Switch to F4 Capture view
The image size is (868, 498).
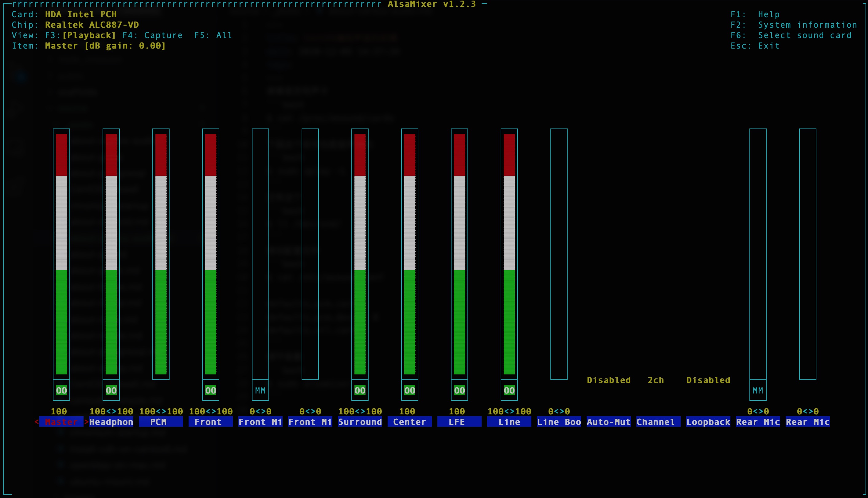pos(152,35)
